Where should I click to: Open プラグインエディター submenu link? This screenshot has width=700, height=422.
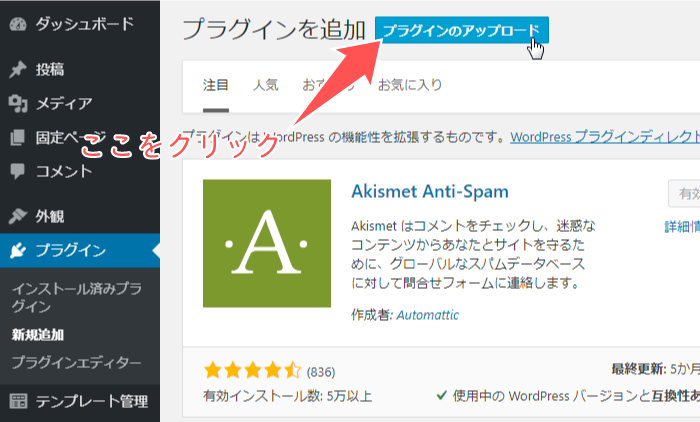coord(76,362)
